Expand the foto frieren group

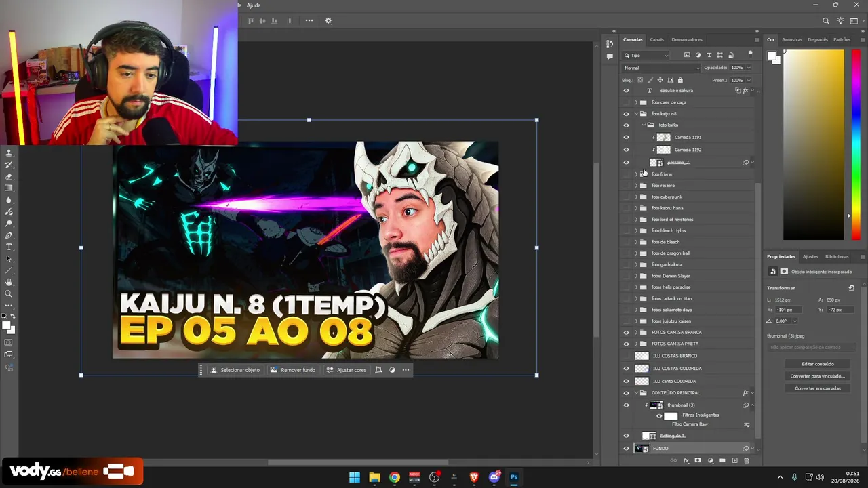[x=636, y=174]
